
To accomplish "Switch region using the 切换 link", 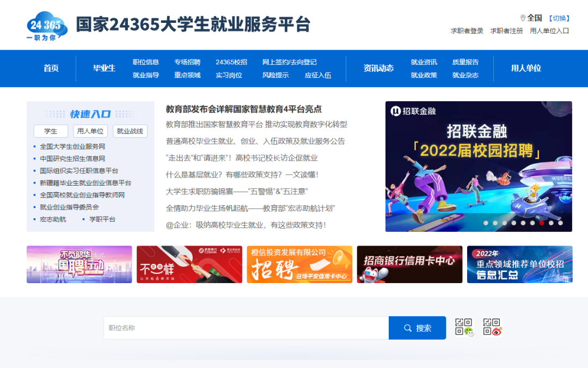I will click(x=559, y=19).
